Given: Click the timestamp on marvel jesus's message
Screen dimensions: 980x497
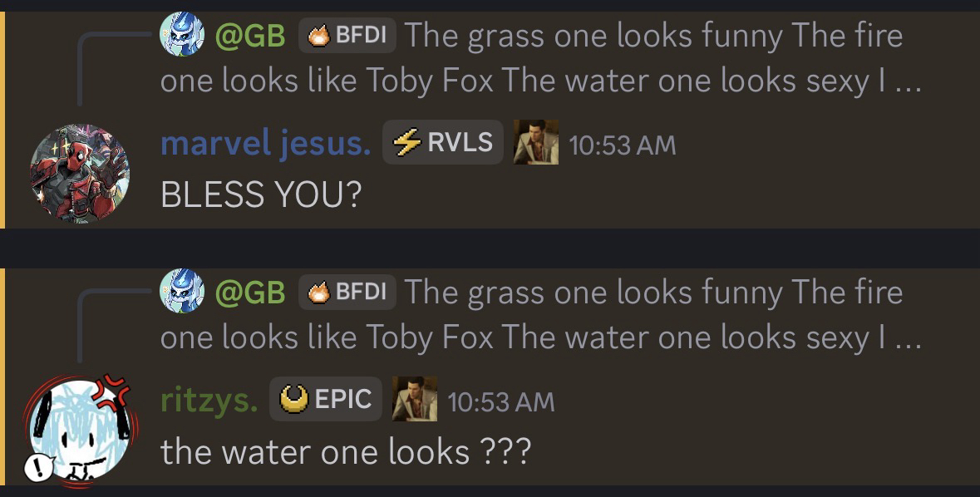Looking at the screenshot, I should tap(623, 145).
